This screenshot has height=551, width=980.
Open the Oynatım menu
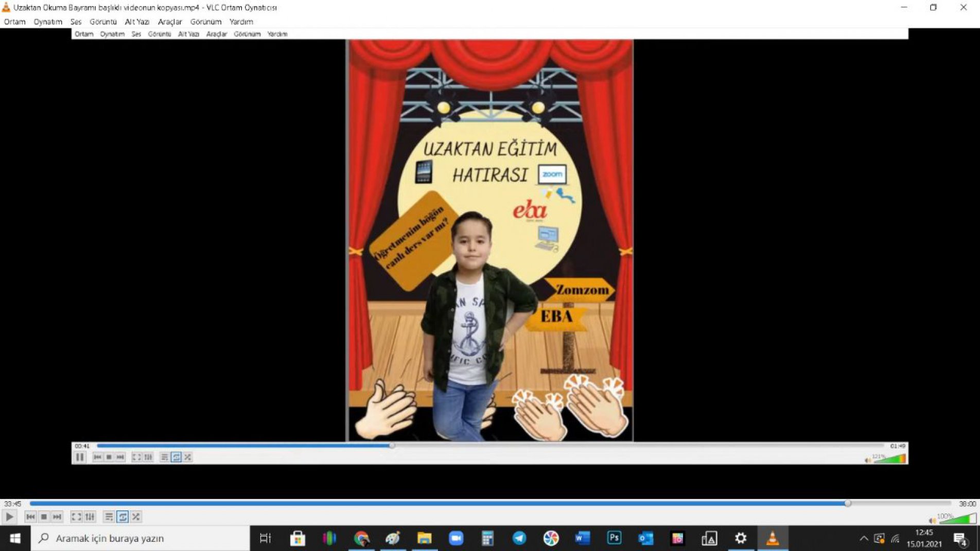coord(48,22)
